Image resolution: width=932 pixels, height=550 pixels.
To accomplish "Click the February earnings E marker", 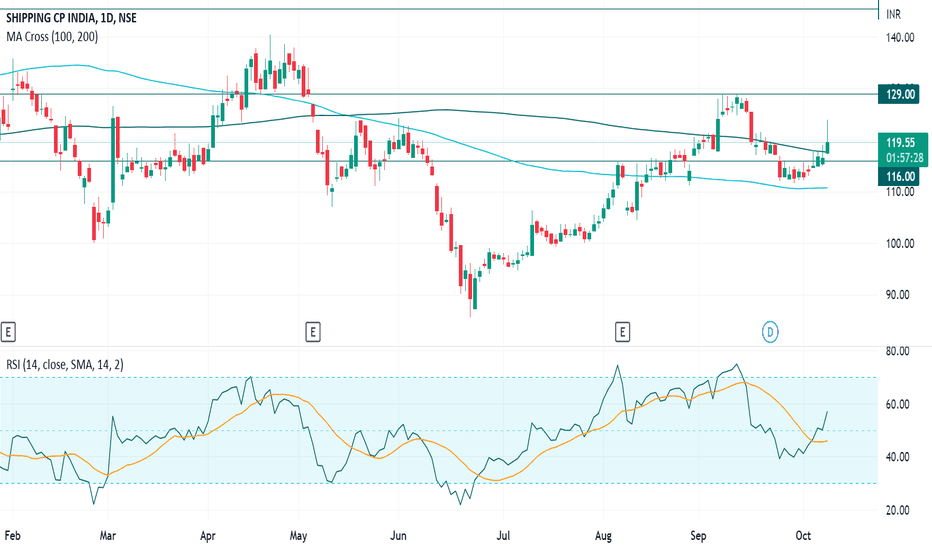I will (8, 332).
